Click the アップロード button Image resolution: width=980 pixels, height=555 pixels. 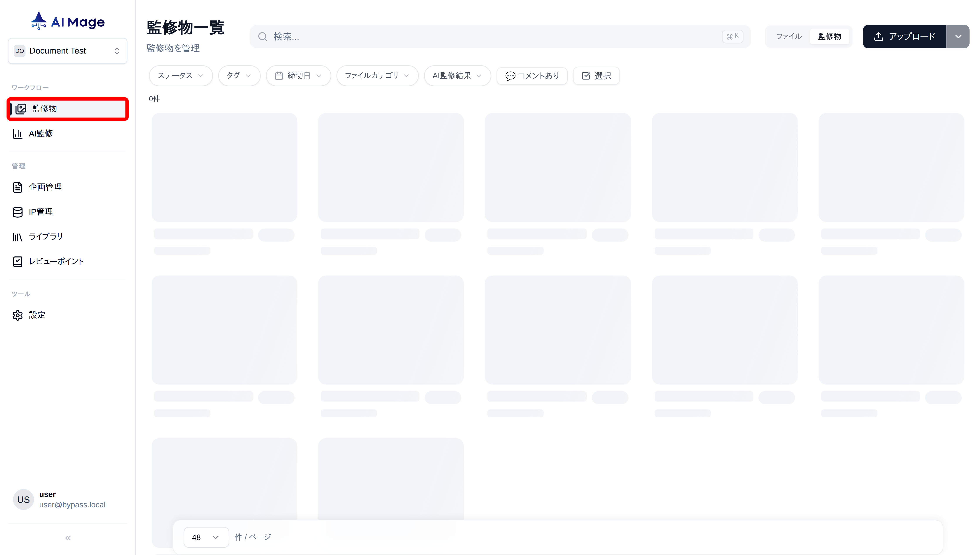904,37
